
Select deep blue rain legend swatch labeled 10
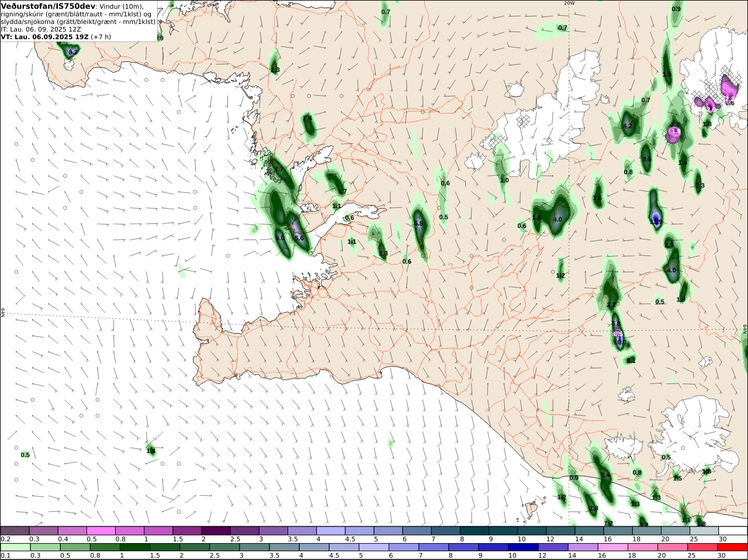click(523, 547)
